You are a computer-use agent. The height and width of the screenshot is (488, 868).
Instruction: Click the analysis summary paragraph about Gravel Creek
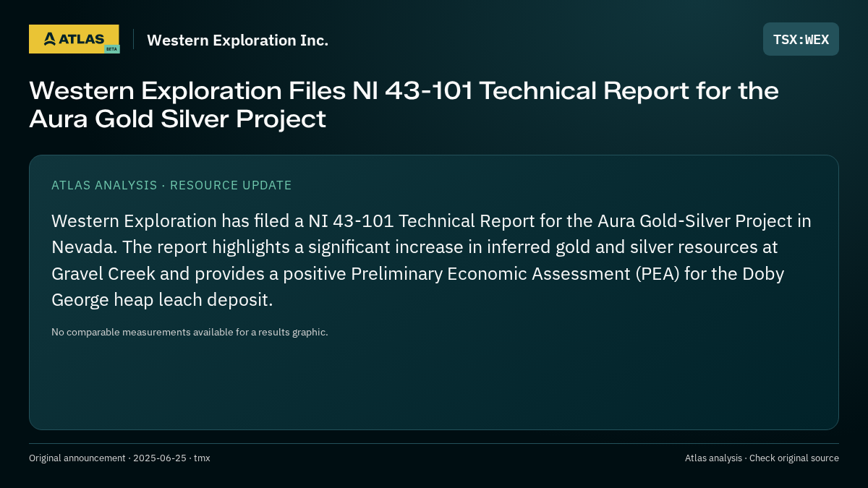point(431,260)
